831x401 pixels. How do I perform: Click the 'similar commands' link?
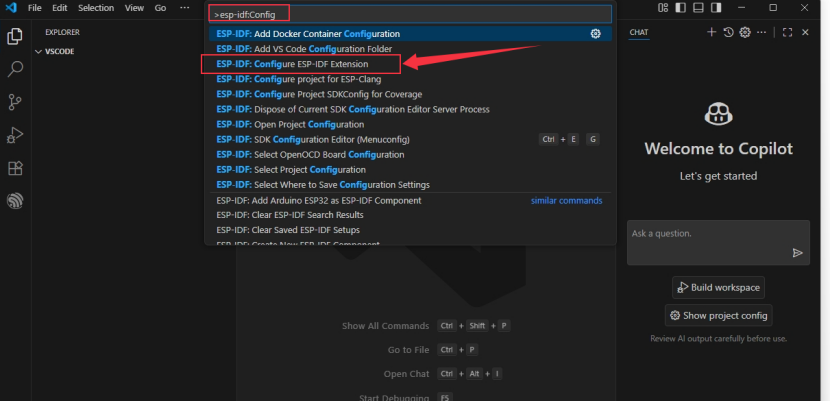coord(567,201)
